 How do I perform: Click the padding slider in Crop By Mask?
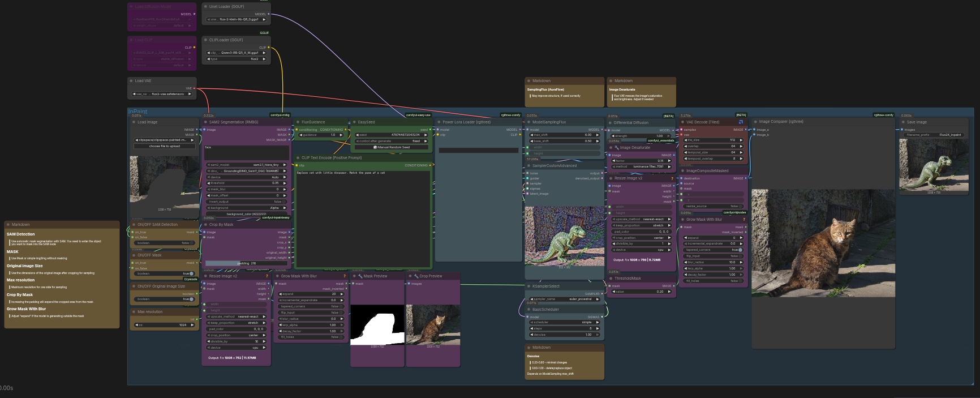[x=247, y=263]
